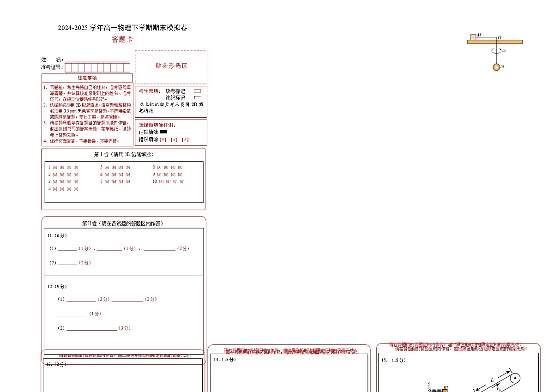Image resolution: width=554 pixels, height=392 pixels.
Task: Click the 答题卡 heading
Action: (122, 40)
